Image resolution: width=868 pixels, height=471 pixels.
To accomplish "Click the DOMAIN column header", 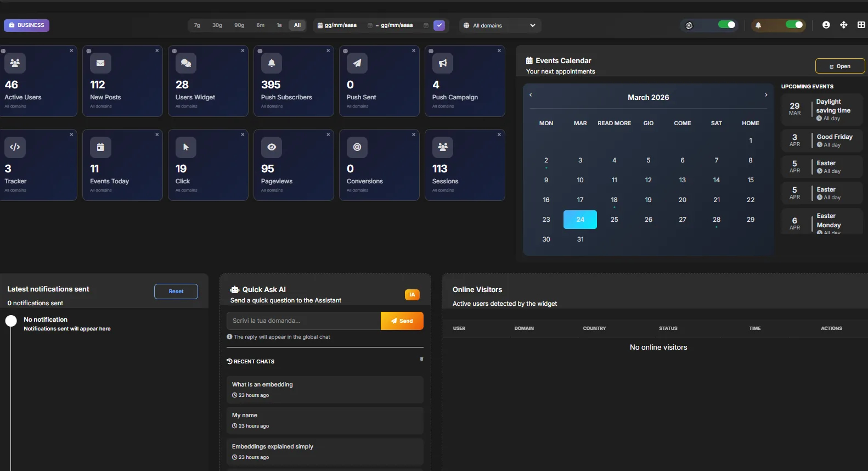I will point(524,328).
